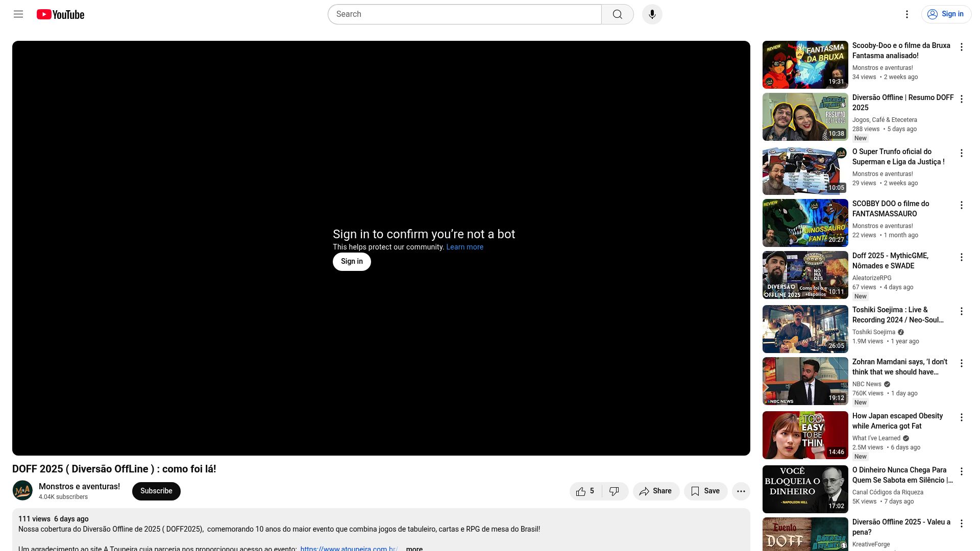Viewport: 980px width, 551px height.
Task: Open options menu for Toshiki Soejima video
Action: pyautogui.click(x=961, y=311)
